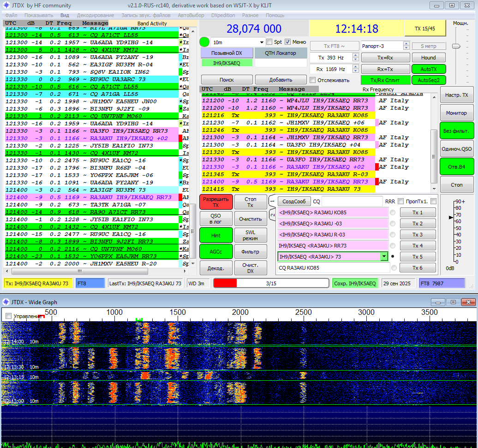Click the Настр. TX button
Viewport: 478px width, 448px height.
coord(457,95)
